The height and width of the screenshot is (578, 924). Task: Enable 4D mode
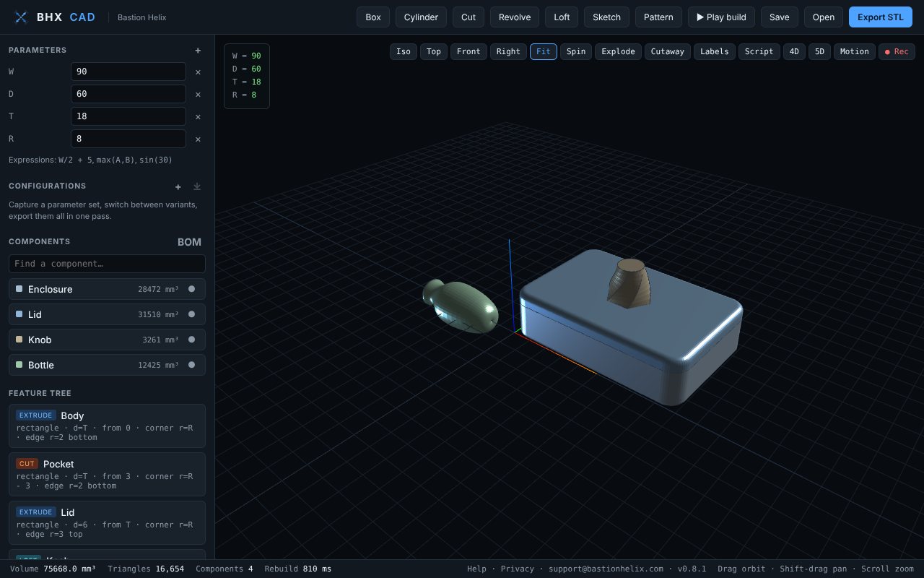point(794,51)
